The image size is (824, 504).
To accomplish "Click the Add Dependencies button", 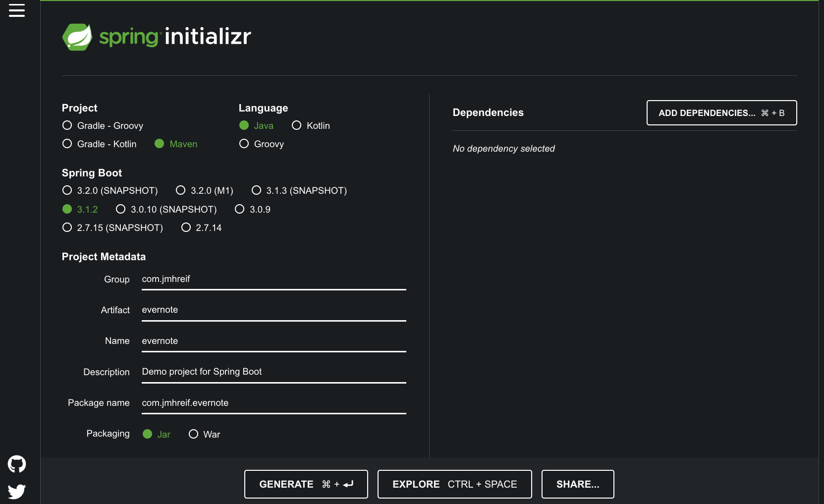I will coord(721,113).
